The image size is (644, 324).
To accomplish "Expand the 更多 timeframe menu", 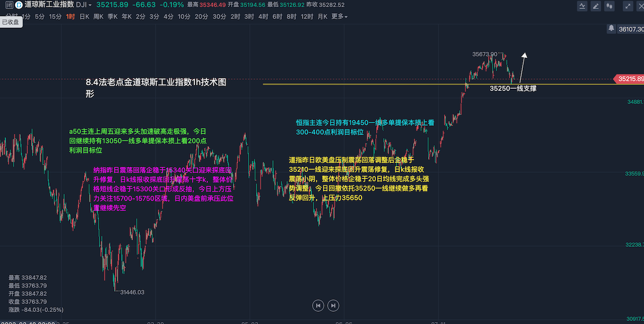I will (339, 16).
